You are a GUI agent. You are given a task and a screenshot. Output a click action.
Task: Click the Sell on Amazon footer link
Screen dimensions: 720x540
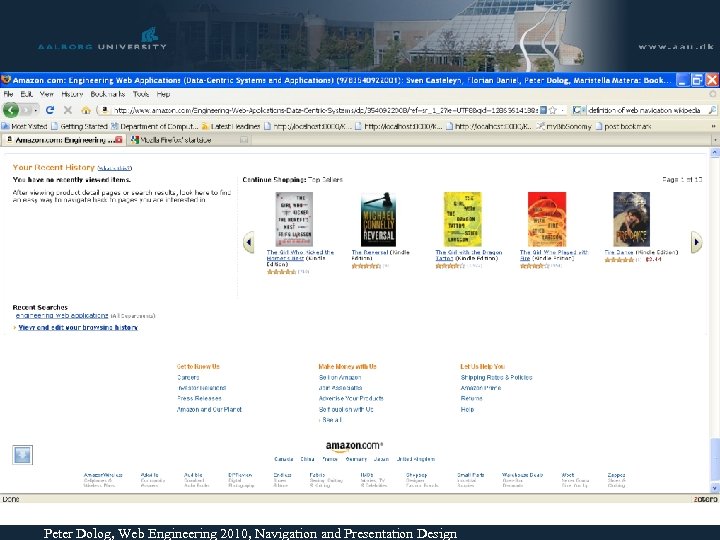pos(340,377)
